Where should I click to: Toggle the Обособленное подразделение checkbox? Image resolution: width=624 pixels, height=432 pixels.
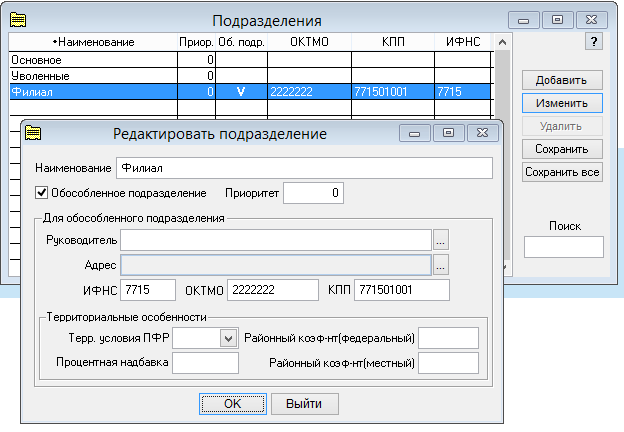41,193
